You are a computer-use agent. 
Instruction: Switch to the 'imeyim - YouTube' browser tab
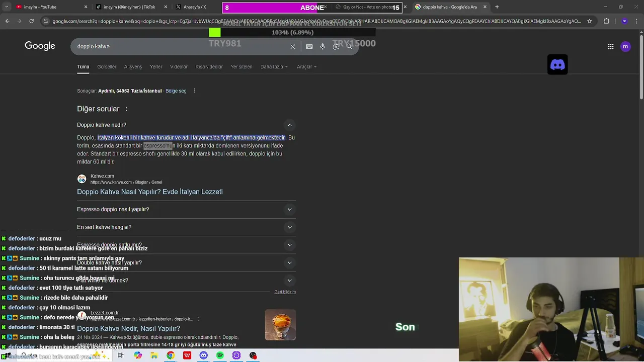click(50, 7)
